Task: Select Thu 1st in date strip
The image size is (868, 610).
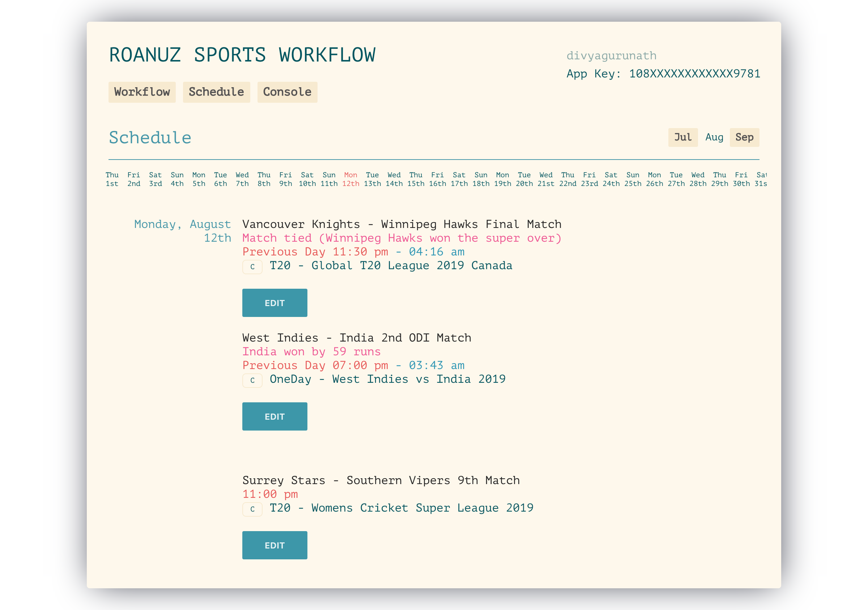Action: point(112,179)
